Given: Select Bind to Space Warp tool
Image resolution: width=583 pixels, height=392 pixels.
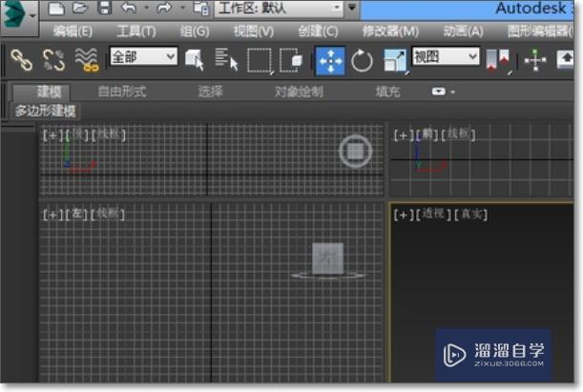Looking at the screenshot, I should click(x=87, y=60).
